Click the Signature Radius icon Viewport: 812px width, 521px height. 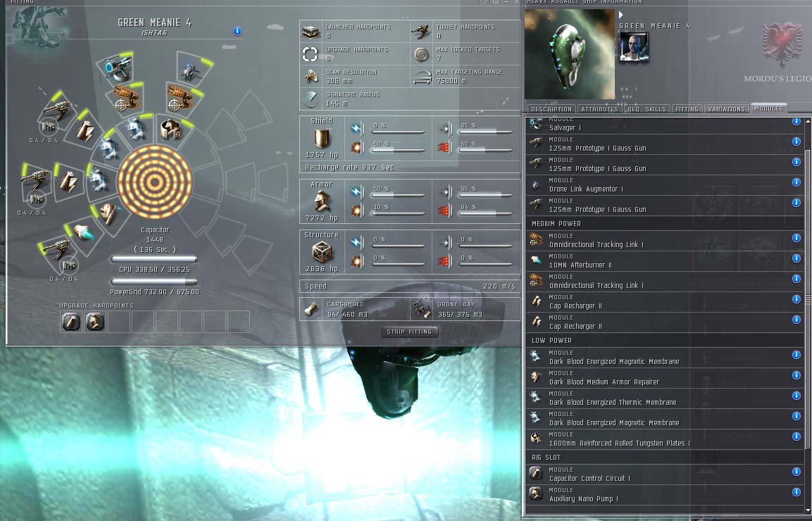pyautogui.click(x=311, y=99)
